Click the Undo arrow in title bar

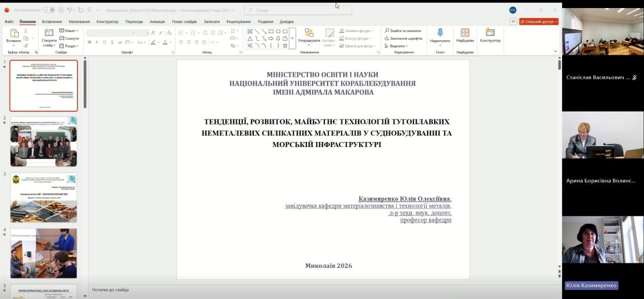point(70,10)
